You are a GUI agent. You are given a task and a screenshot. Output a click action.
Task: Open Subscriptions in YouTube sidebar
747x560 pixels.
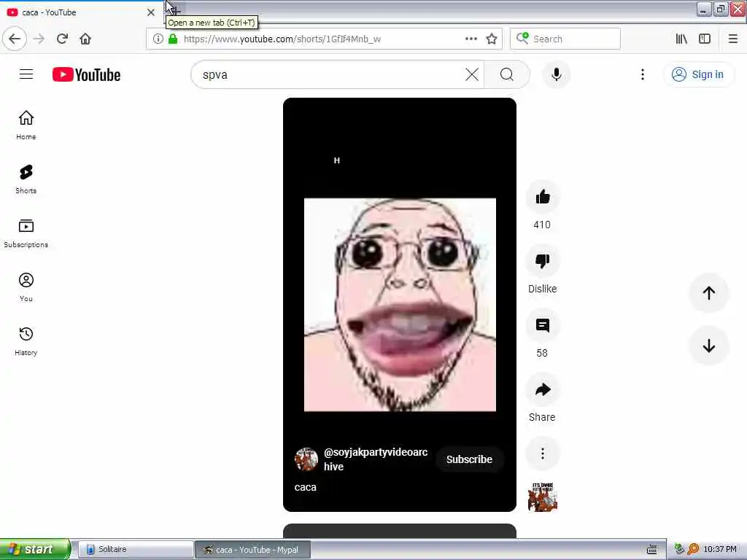[26, 233]
